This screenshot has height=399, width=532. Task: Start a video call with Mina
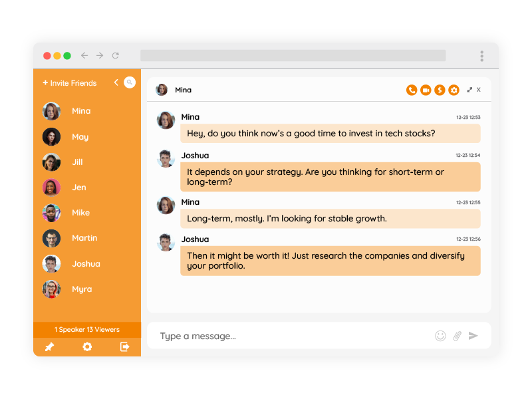pos(426,90)
